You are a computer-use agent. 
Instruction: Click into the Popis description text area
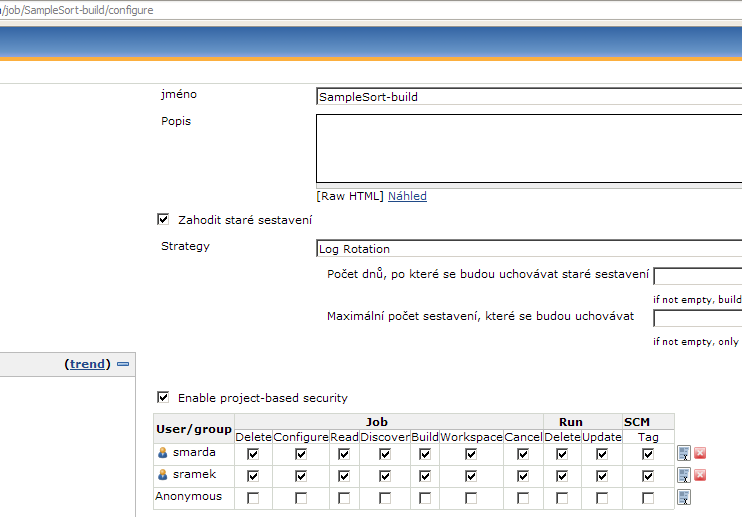coord(529,148)
